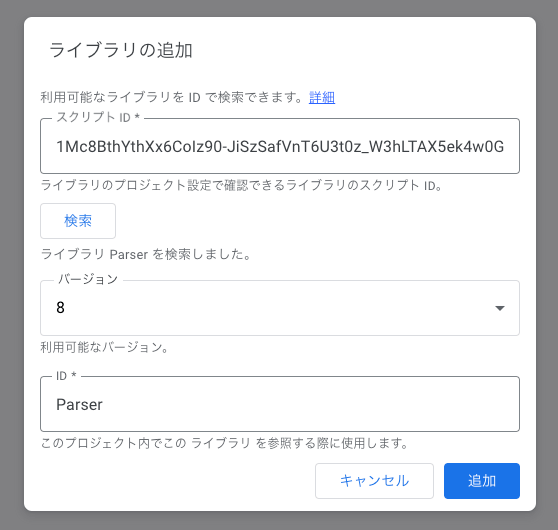Click the blue 追加 button
Image resolution: width=558 pixels, height=530 pixels.
coord(482,481)
